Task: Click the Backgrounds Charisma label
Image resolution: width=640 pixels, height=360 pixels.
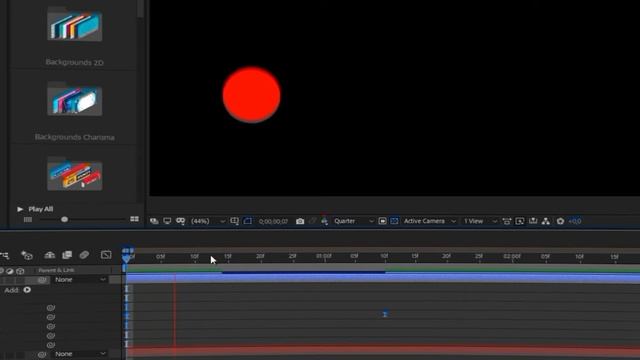Action: (74, 137)
